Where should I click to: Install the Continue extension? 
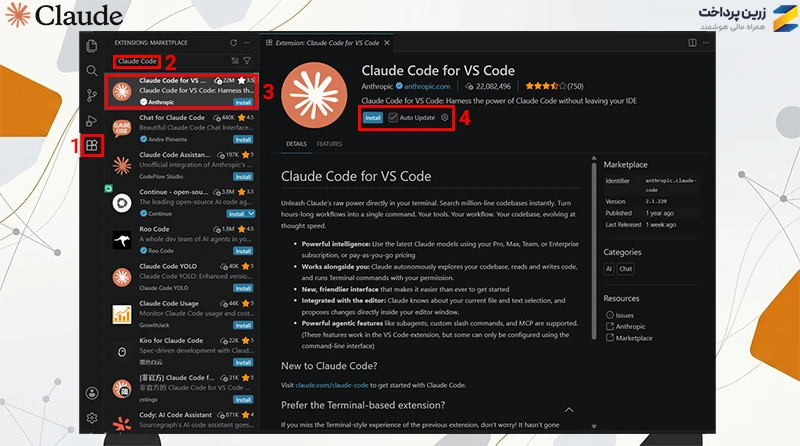pos(236,214)
